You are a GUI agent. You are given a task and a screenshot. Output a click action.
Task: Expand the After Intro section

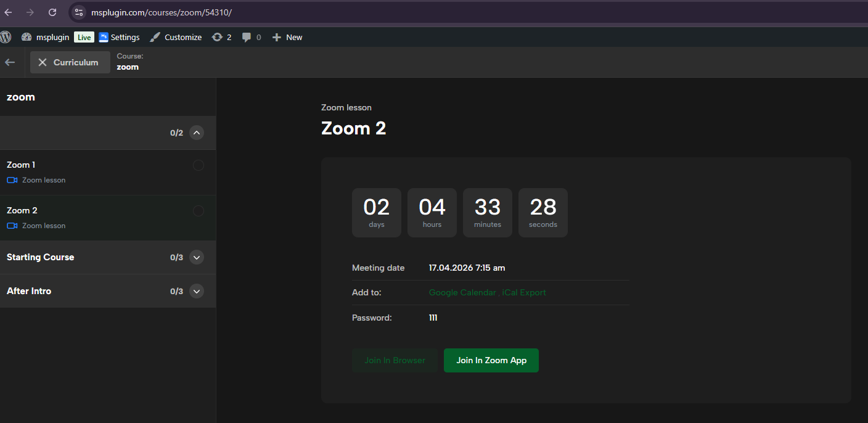coord(197,291)
